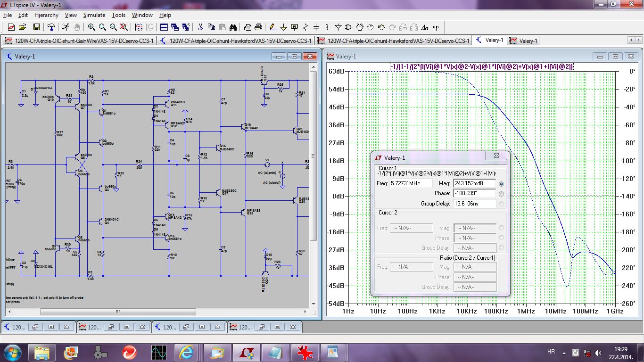The width and height of the screenshot is (644, 362).
Task: Select the Draw Wire pencil tool
Action: (273, 27)
